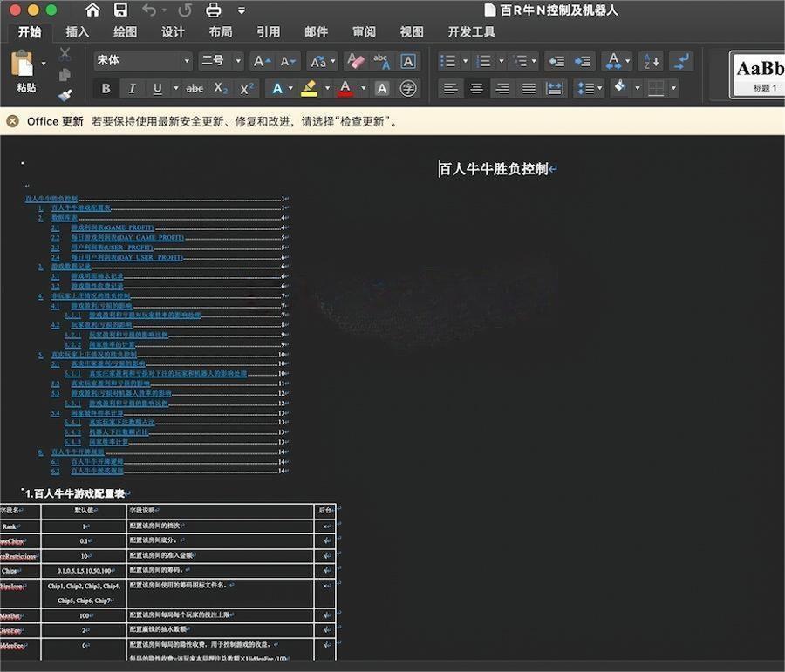The image size is (785, 672).
Task: Increase font size with larger A
Action: (x=262, y=62)
